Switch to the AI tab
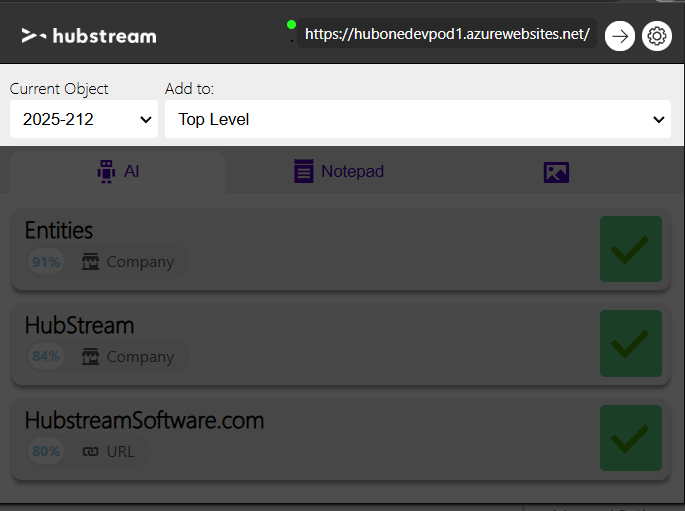 tap(118, 172)
